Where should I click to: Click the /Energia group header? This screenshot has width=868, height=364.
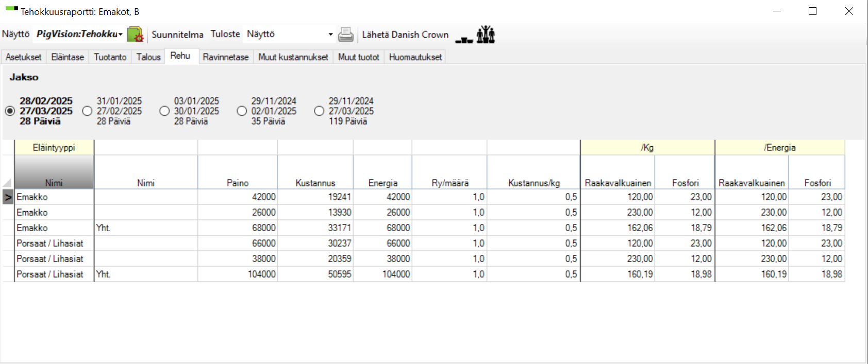[x=780, y=147]
